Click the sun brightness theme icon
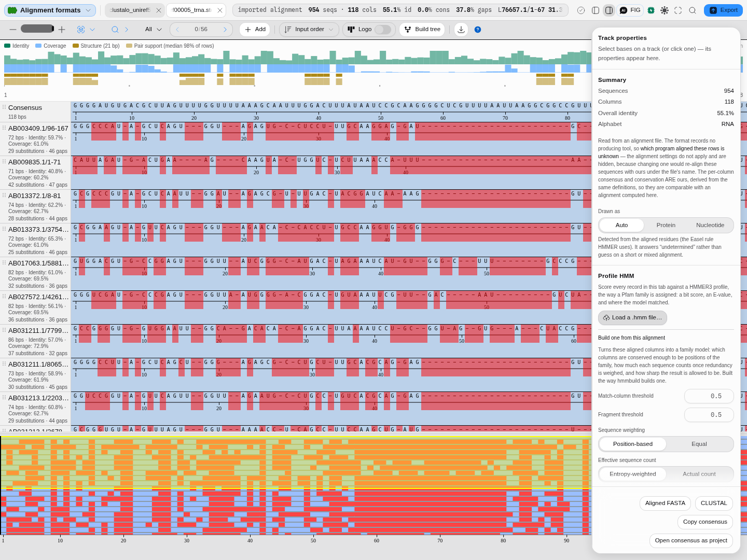Screen dimensions: 747x560 (x=665, y=10)
